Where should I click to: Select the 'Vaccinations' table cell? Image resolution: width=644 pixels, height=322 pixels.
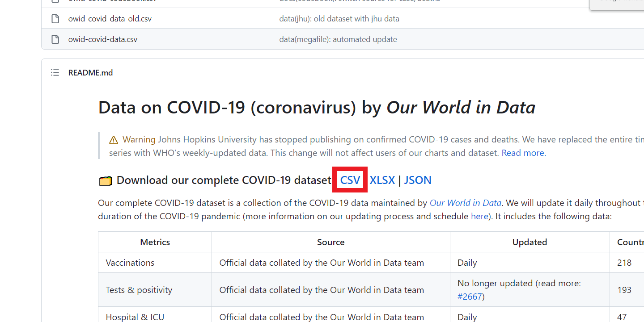(x=155, y=263)
